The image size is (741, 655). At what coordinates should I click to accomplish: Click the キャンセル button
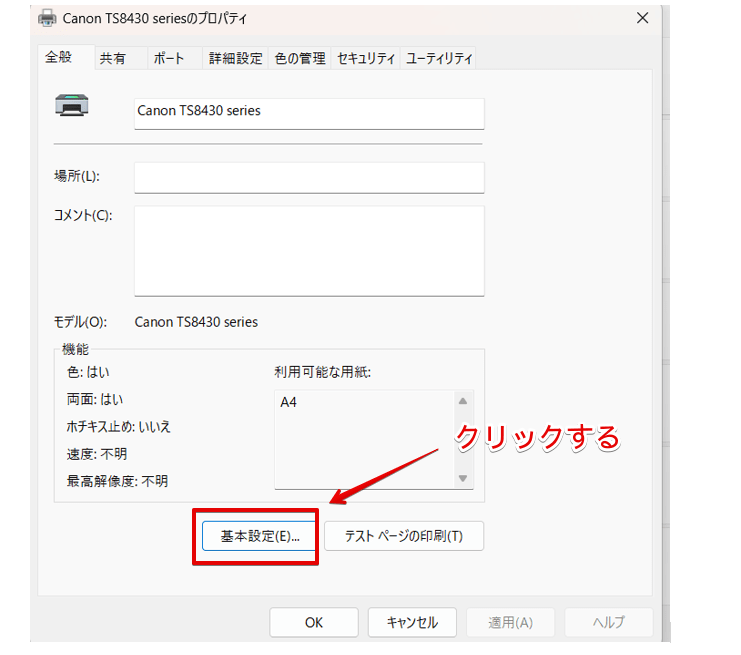click(x=412, y=622)
